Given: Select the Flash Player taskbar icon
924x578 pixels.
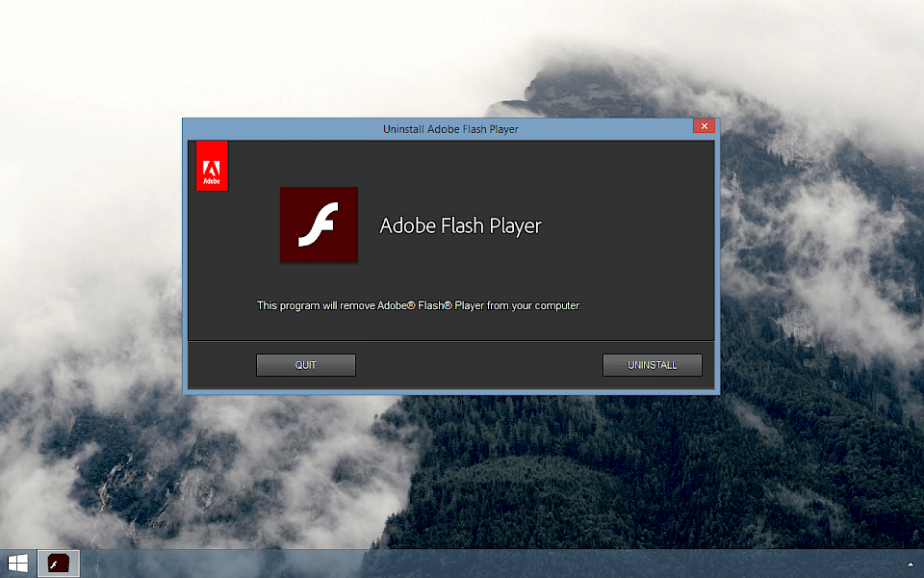Looking at the screenshot, I should 59,564.
